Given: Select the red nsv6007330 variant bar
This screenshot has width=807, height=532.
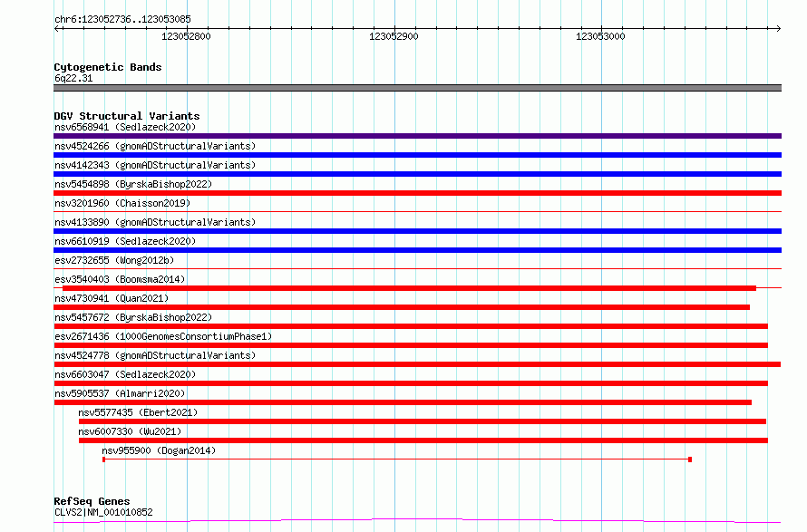Looking at the screenshot, I should point(423,440).
